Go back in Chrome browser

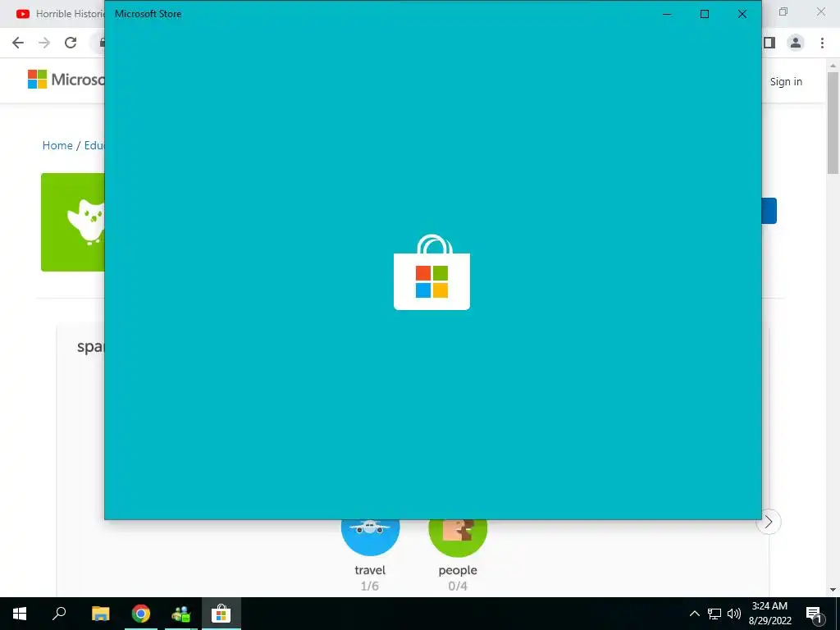click(x=18, y=43)
